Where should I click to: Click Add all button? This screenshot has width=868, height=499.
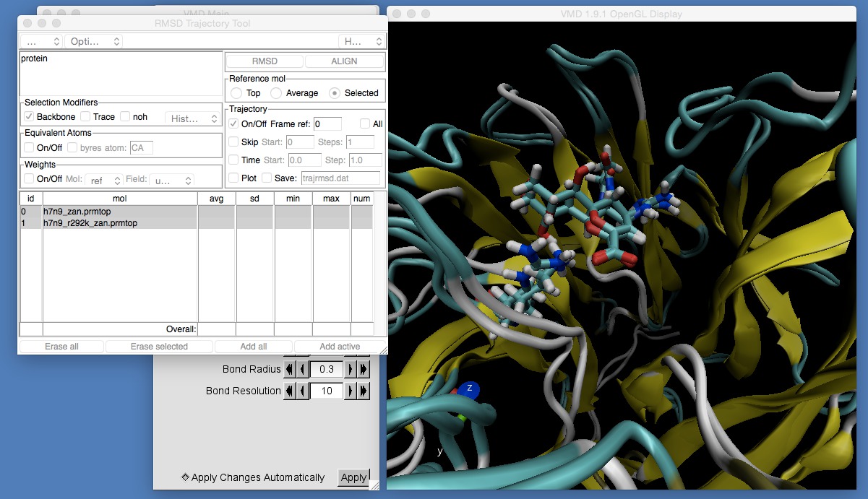[254, 347]
